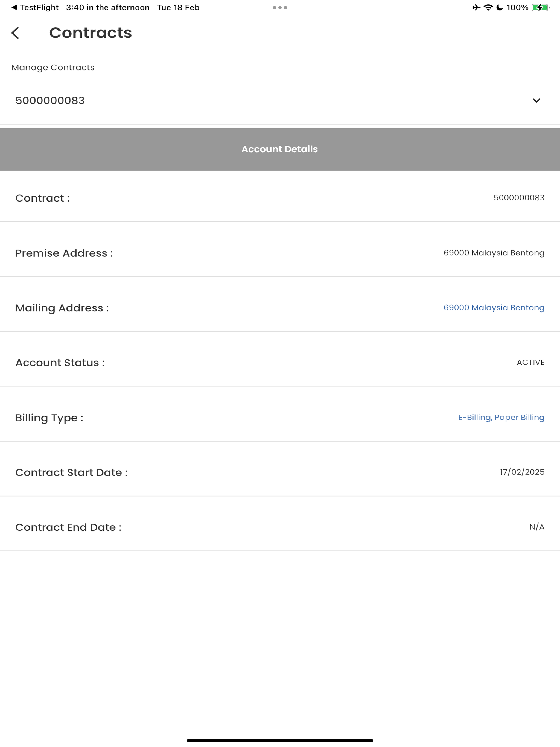Select the Manage Contracts label

pos(53,68)
